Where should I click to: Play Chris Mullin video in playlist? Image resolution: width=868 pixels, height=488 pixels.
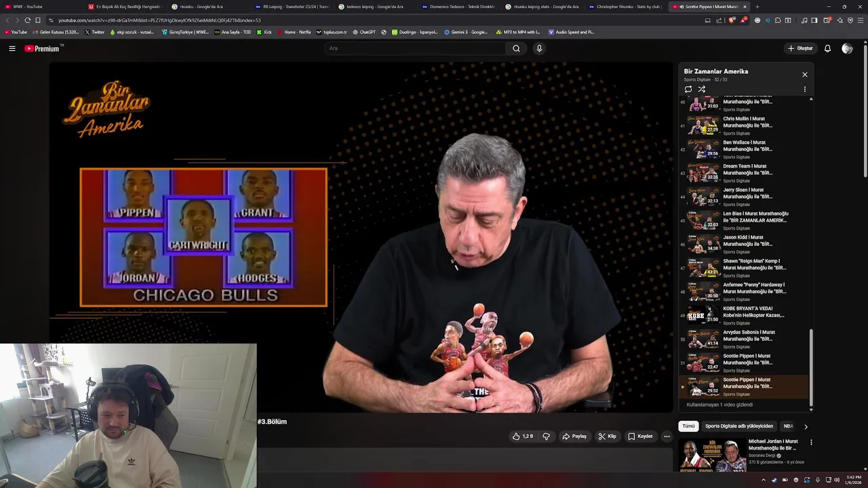tap(745, 125)
